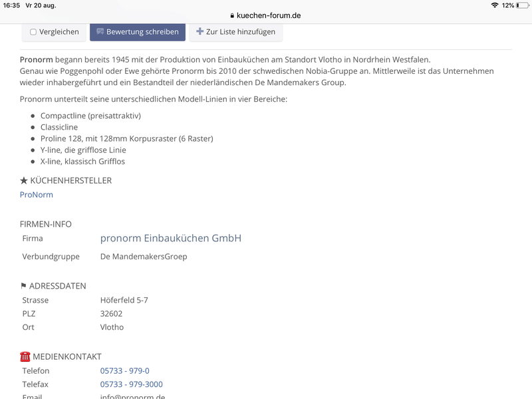The width and height of the screenshot is (532, 399).
Task: Click the plus icon on Zur Liste hinzufügen
Action: (200, 31)
